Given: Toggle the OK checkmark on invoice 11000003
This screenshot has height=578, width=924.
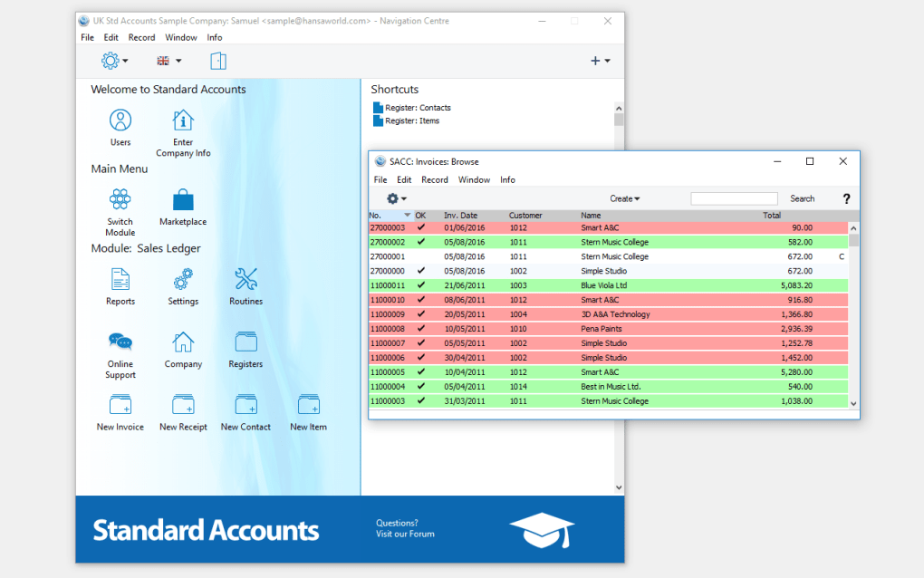Looking at the screenshot, I should 419,401.
